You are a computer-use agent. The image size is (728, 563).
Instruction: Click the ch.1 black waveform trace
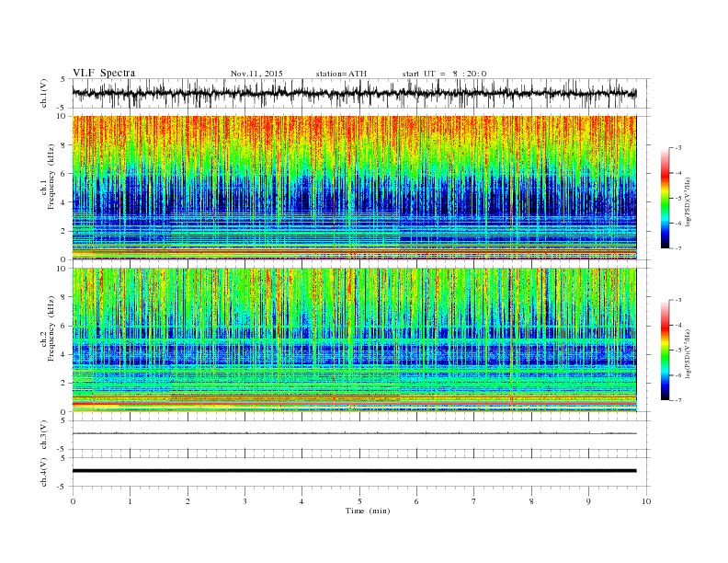[x=354, y=93]
